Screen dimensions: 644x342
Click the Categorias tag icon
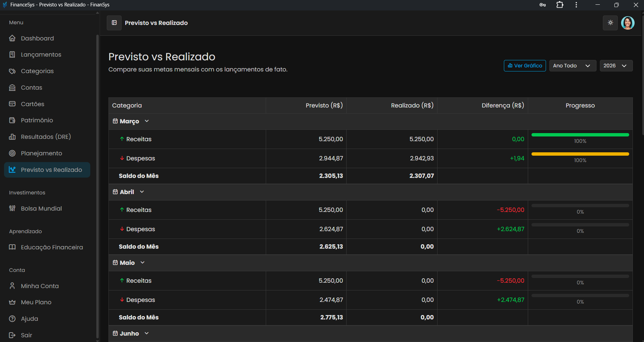coord(12,71)
